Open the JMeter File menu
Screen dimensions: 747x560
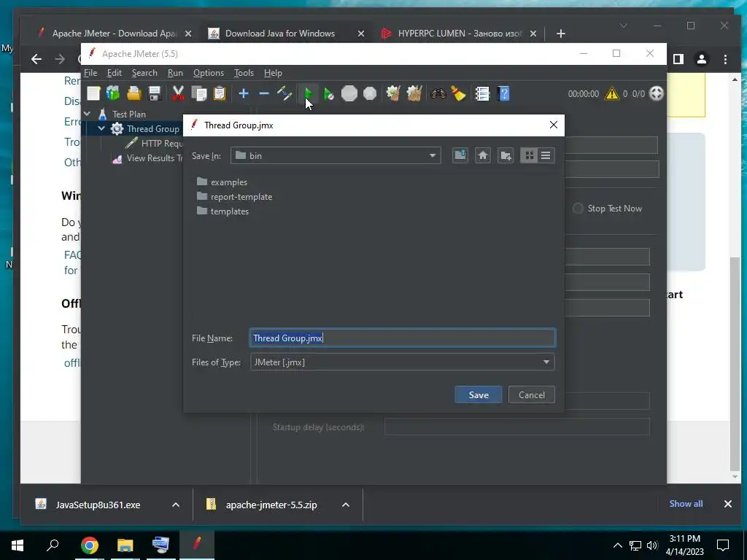pyautogui.click(x=90, y=73)
